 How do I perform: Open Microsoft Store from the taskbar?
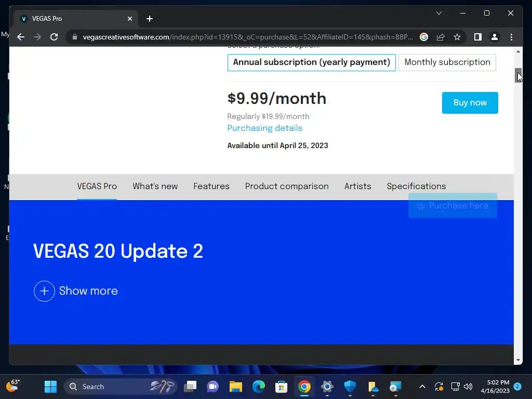point(281,387)
